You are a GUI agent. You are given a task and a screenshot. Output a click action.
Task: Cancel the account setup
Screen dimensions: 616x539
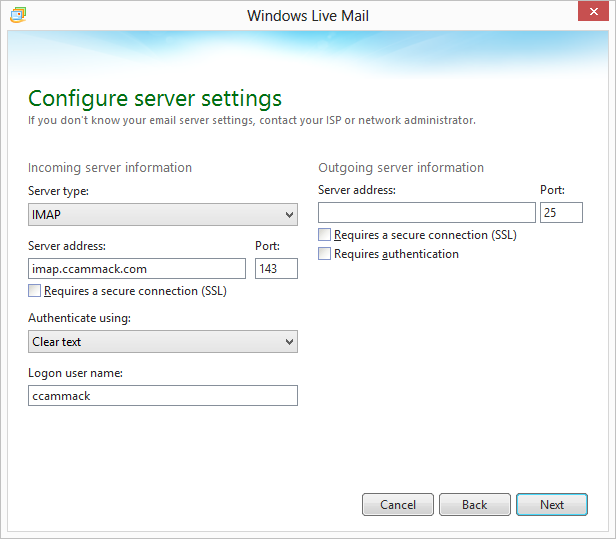398,504
